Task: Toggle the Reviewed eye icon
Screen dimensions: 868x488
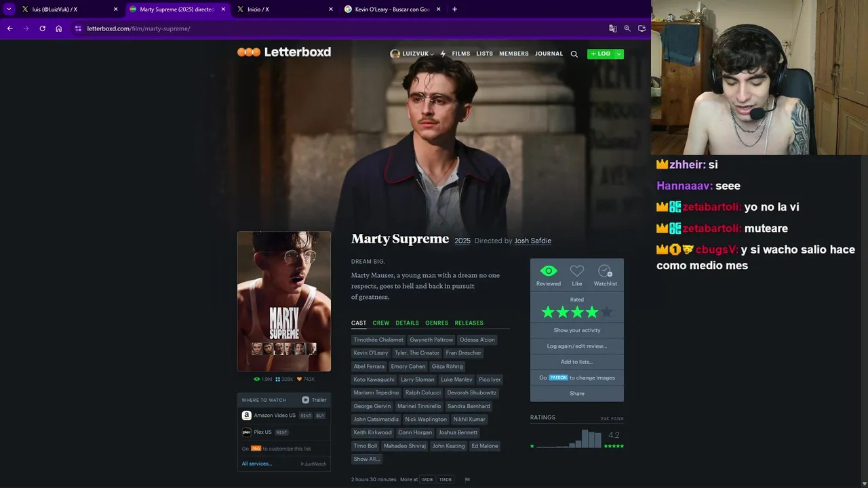Action: (x=548, y=271)
